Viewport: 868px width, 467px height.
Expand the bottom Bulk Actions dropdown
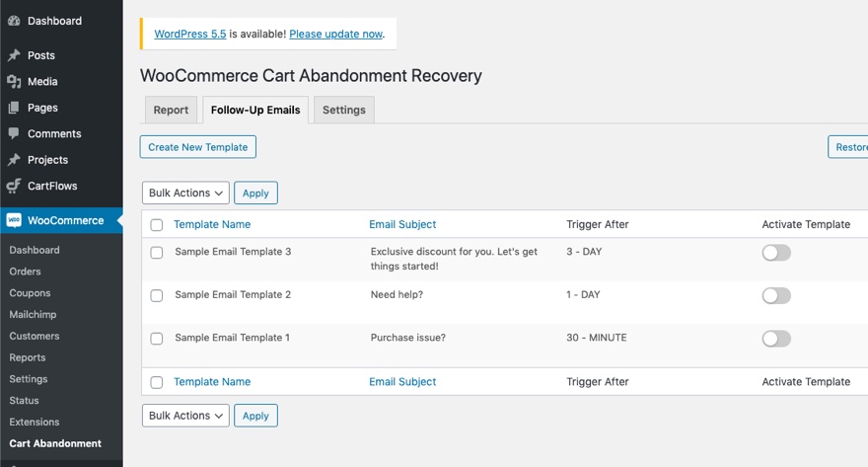pyautogui.click(x=185, y=416)
